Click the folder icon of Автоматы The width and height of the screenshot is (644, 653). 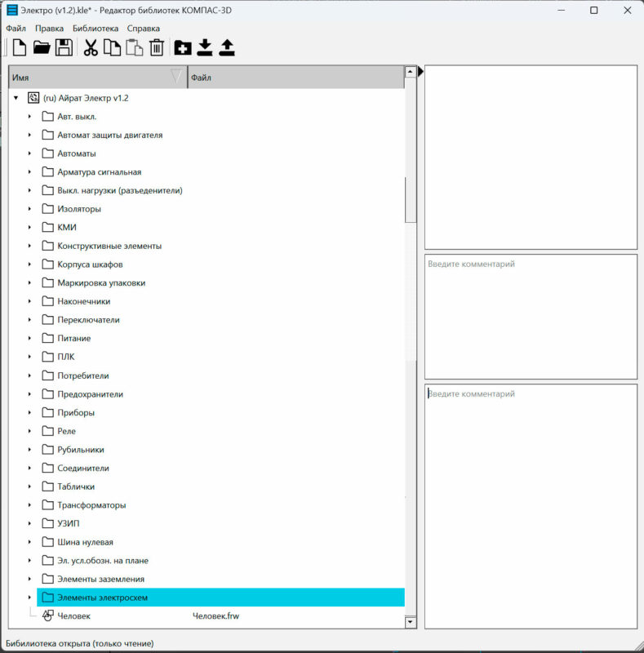48,153
